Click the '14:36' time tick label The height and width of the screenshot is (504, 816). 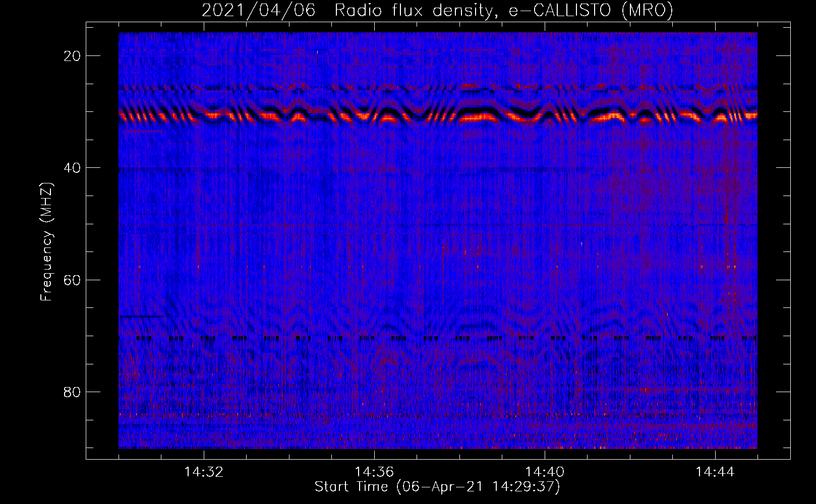click(x=374, y=472)
